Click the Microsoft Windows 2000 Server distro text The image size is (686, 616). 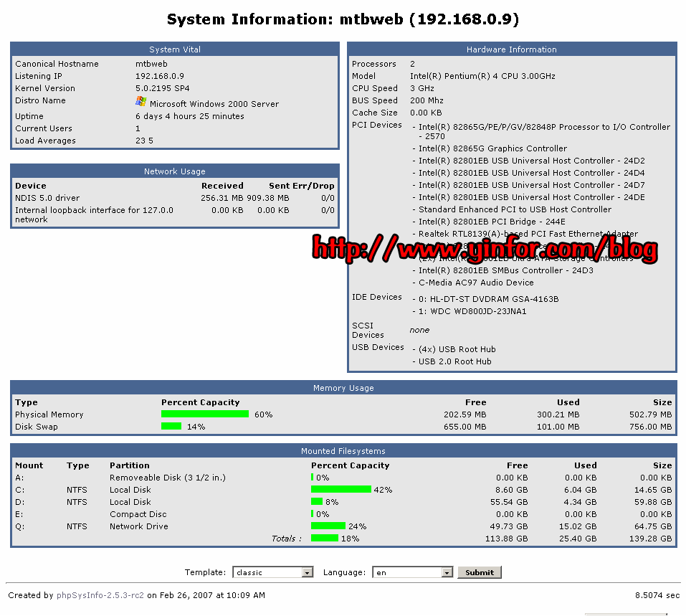click(214, 104)
